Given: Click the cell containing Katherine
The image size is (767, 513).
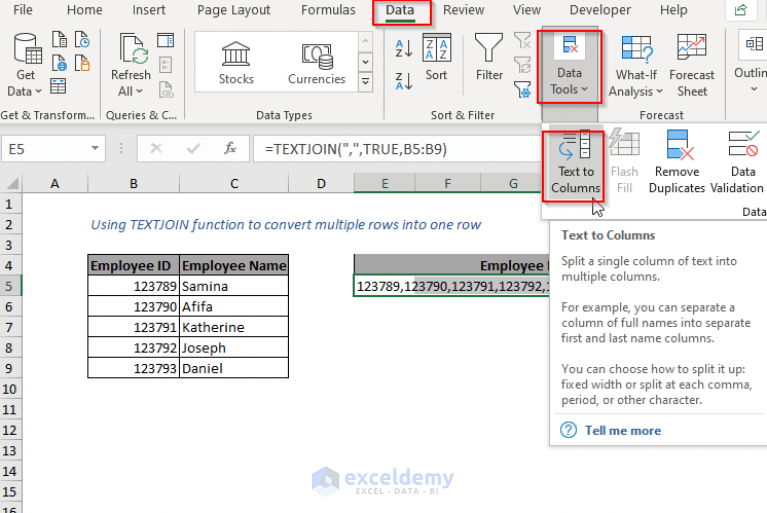Looking at the screenshot, I should [234, 327].
